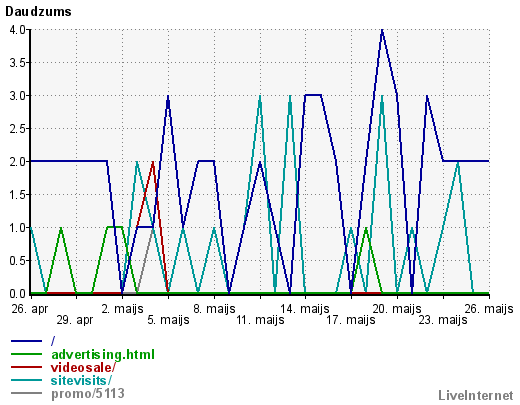The height and width of the screenshot is (405, 520).
Task: Click the green legend line swatch
Action: 26,354
